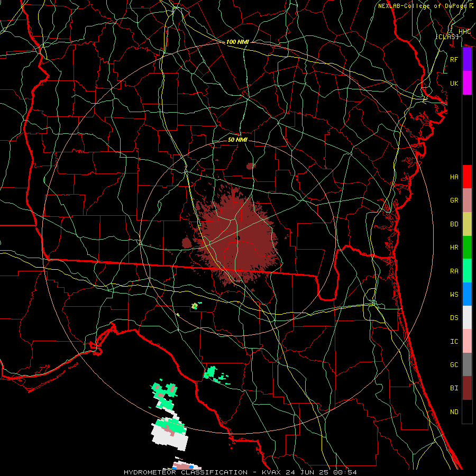Click the "IC" legend label
This screenshot has height=476, width=476.
(x=454, y=341)
